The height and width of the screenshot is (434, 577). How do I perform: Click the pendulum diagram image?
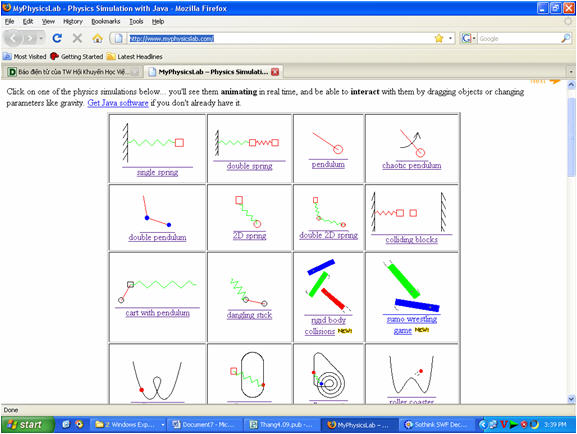328,142
